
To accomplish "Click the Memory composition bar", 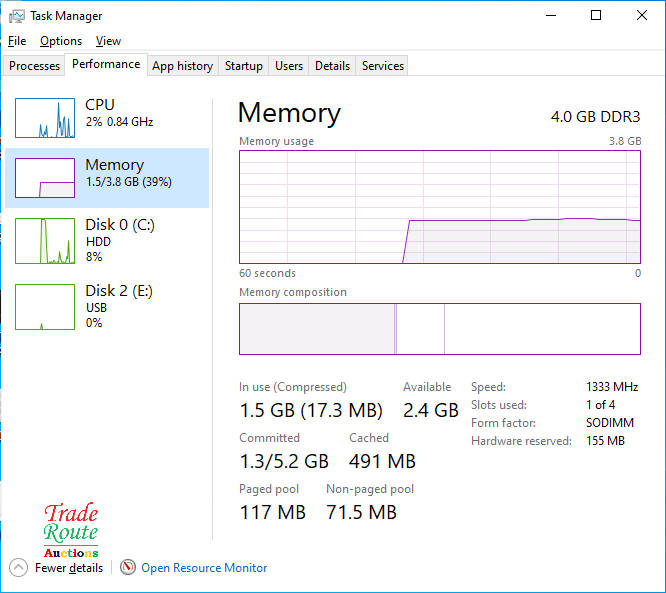I will point(440,329).
